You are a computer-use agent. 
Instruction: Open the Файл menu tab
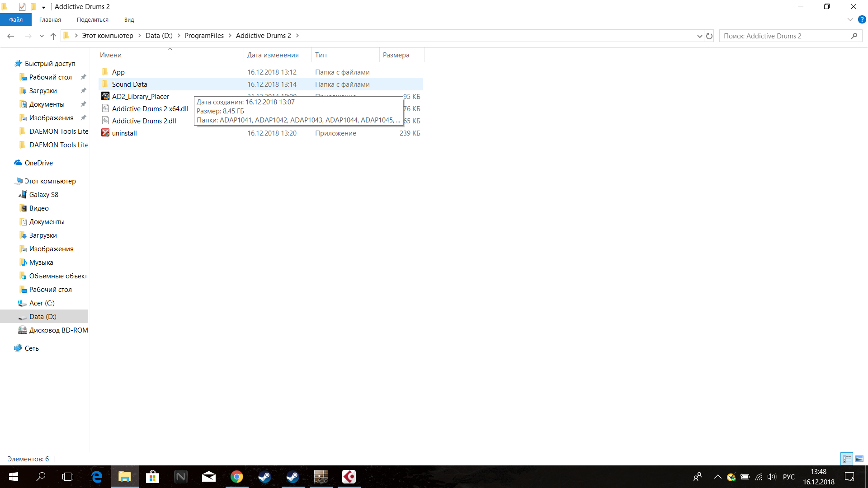[x=16, y=20]
